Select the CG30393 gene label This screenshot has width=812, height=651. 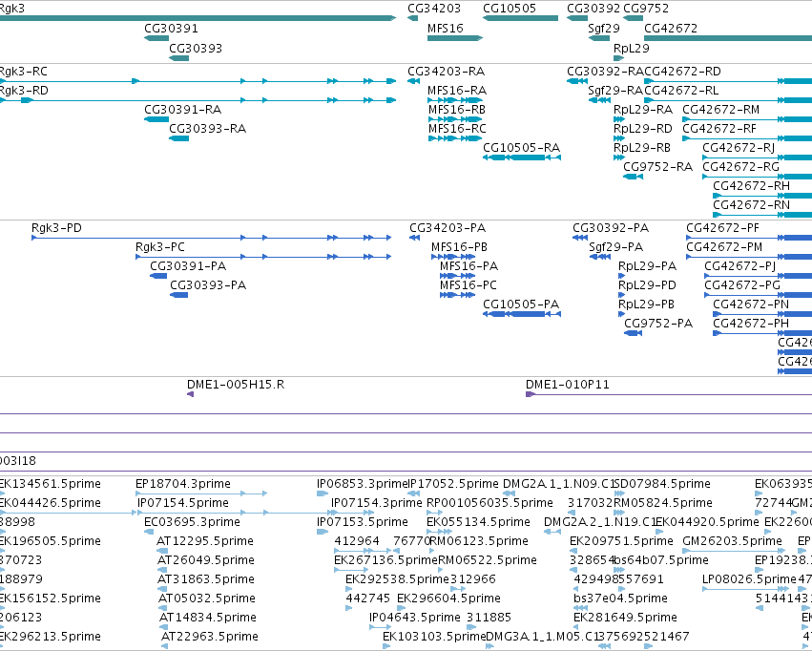(x=196, y=48)
